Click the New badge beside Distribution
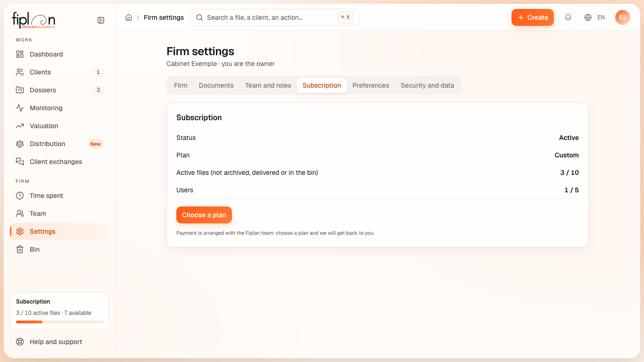Image resolution: width=644 pixels, height=362 pixels. [x=96, y=144]
